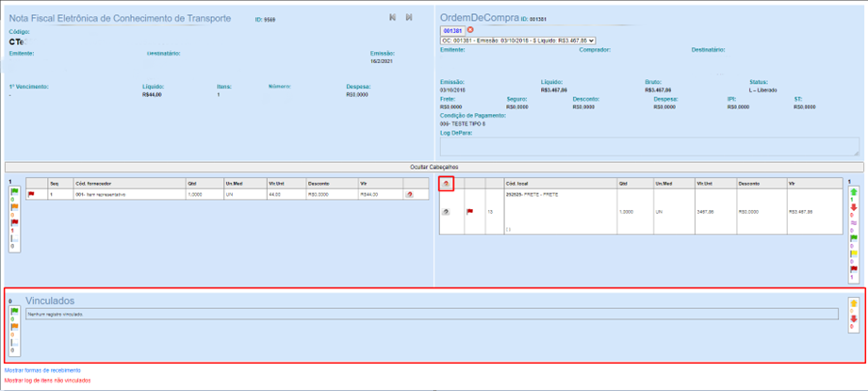Click link icon on the FRETE item row
This screenshot has width=868, height=391.
click(447, 212)
